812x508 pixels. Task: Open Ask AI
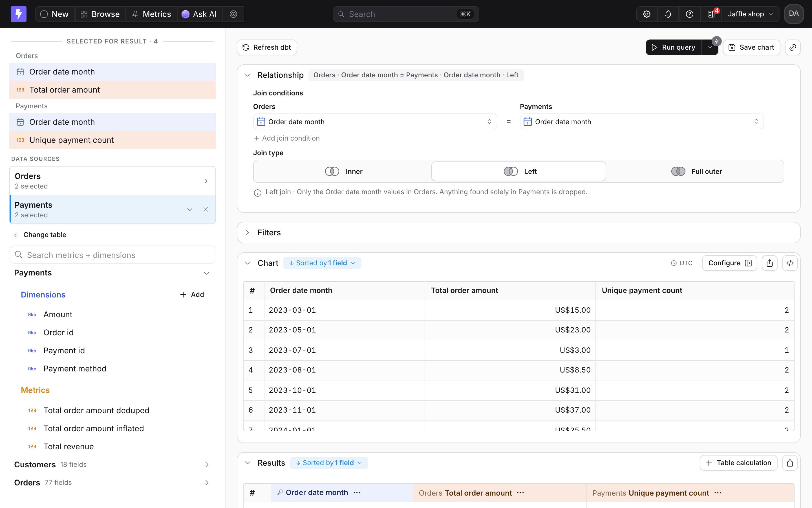(200, 14)
